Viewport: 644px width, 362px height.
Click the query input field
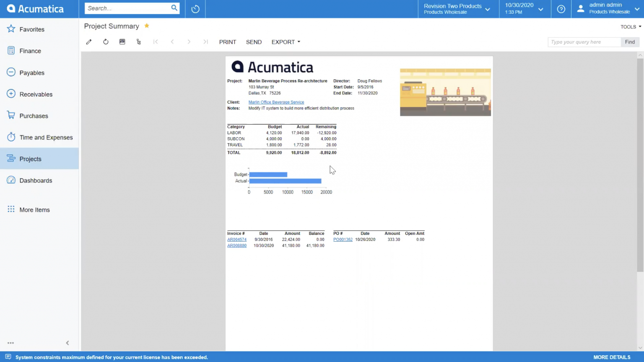coord(584,42)
